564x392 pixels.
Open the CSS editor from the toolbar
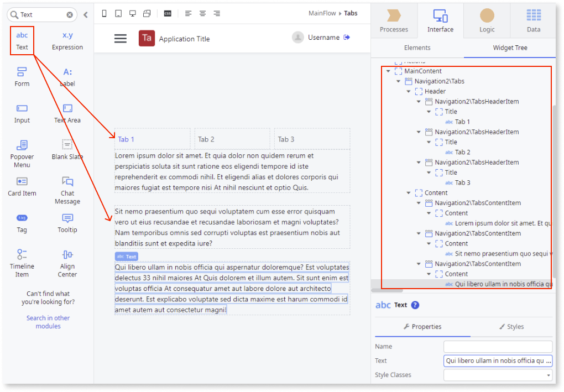167,14
